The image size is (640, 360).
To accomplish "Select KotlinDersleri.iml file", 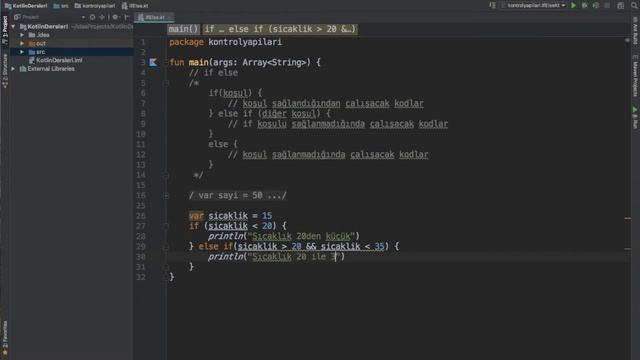I will (x=56, y=60).
